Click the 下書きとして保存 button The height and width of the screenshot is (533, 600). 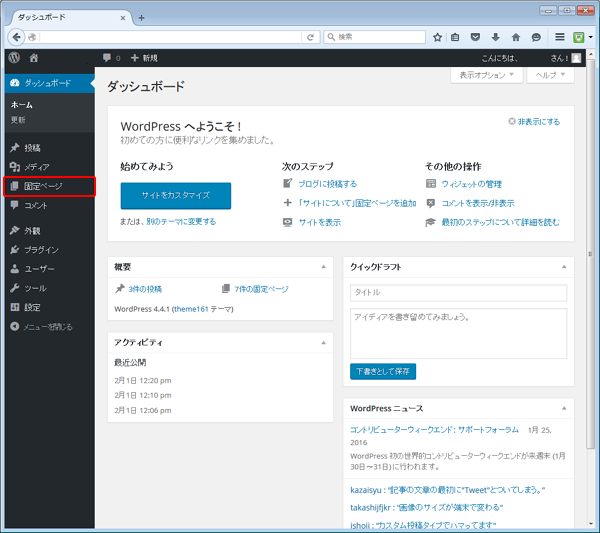(383, 371)
